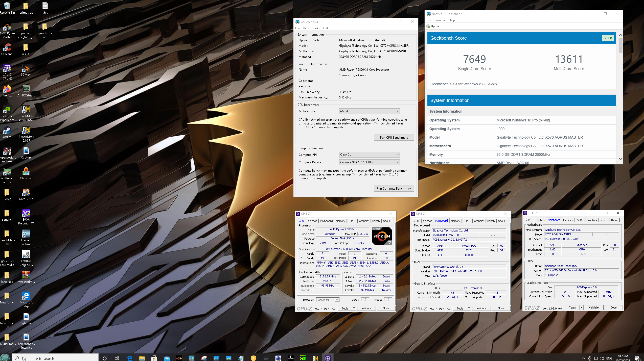Open Superposition Benchmark desktop icon
The height and width of the screenshot is (361, 644).
point(7,155)
